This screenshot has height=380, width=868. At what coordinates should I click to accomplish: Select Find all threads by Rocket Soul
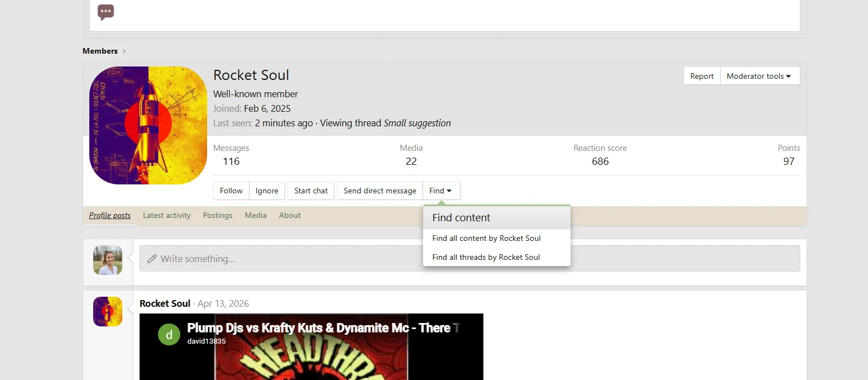tap(497, 257)
